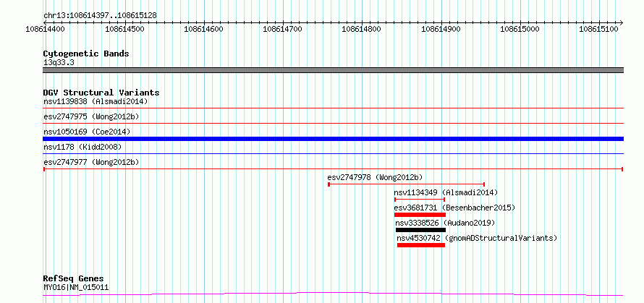Screen dimensions: 644x303
Task: Select the nsv1178 (Kidd2008) variant label
Action: tap(82, 147)
